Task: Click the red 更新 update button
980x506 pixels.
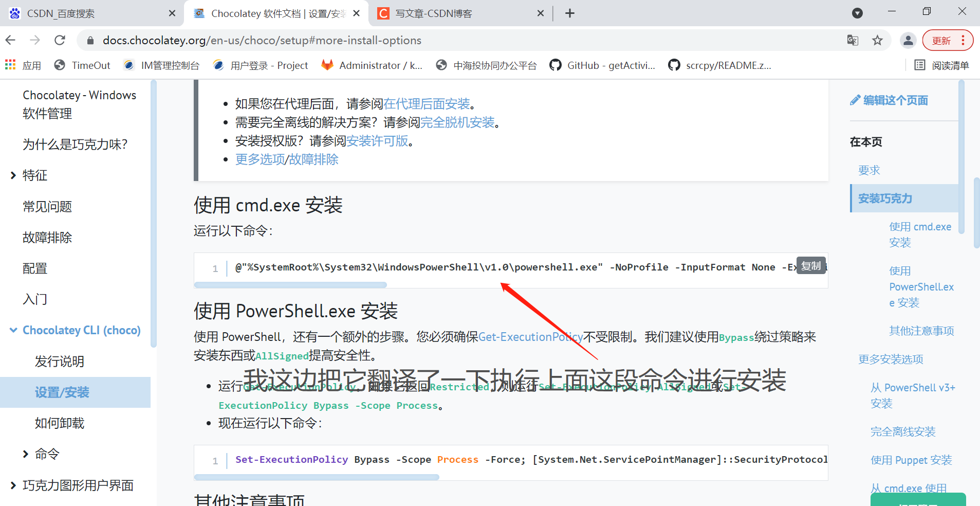Action: [x=948, y=40]
